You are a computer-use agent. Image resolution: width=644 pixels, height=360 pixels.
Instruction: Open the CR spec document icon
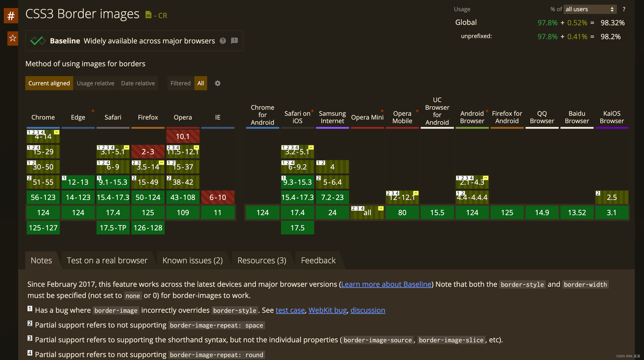148,15
